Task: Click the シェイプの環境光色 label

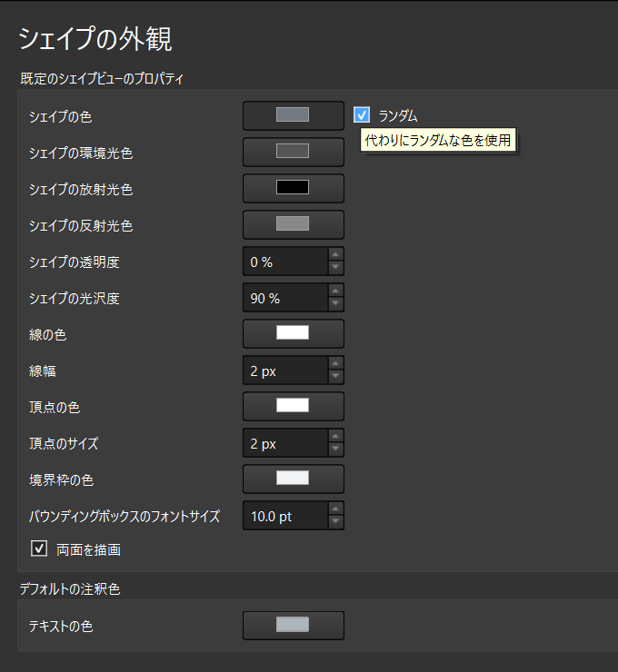Action: click(81, 153)
